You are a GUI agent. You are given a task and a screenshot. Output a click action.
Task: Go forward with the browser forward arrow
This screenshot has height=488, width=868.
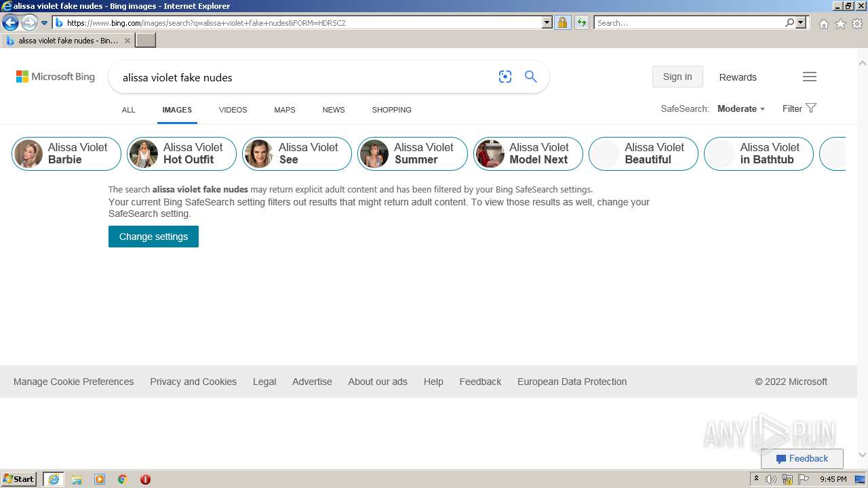pyautogui.click(x=29, y=22)
